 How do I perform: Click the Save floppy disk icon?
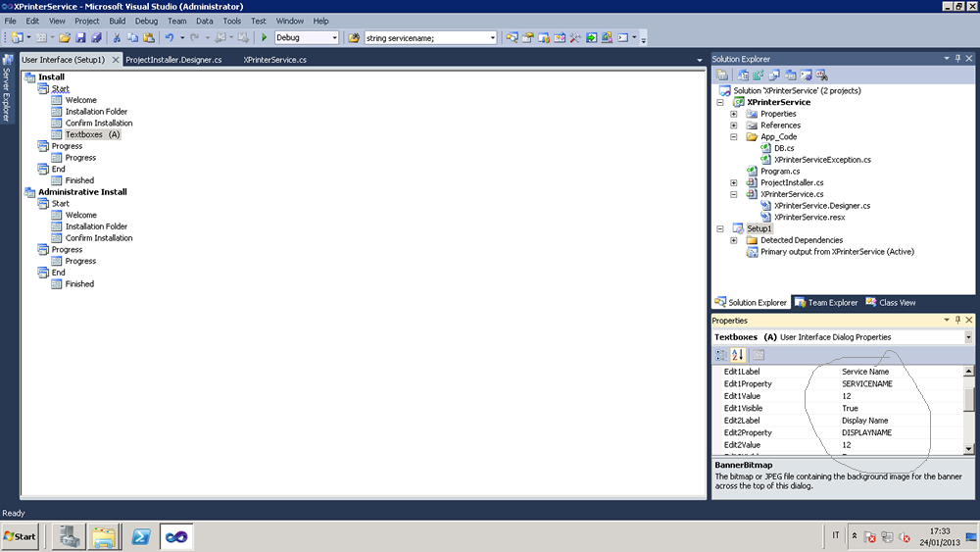(80, 37)
